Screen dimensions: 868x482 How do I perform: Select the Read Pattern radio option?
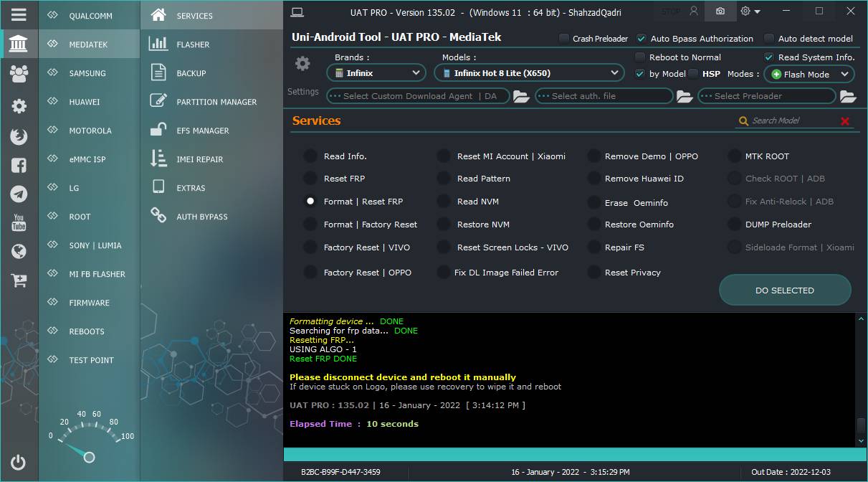[444, 179]
